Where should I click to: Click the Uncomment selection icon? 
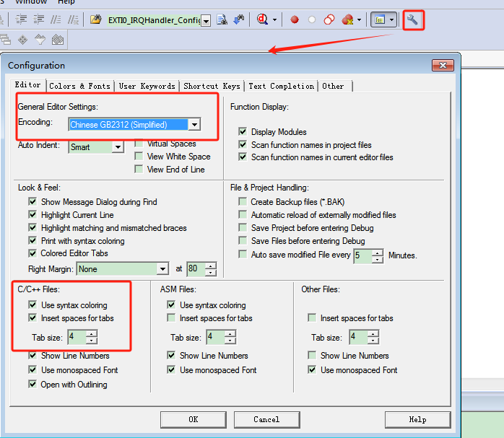73,19
